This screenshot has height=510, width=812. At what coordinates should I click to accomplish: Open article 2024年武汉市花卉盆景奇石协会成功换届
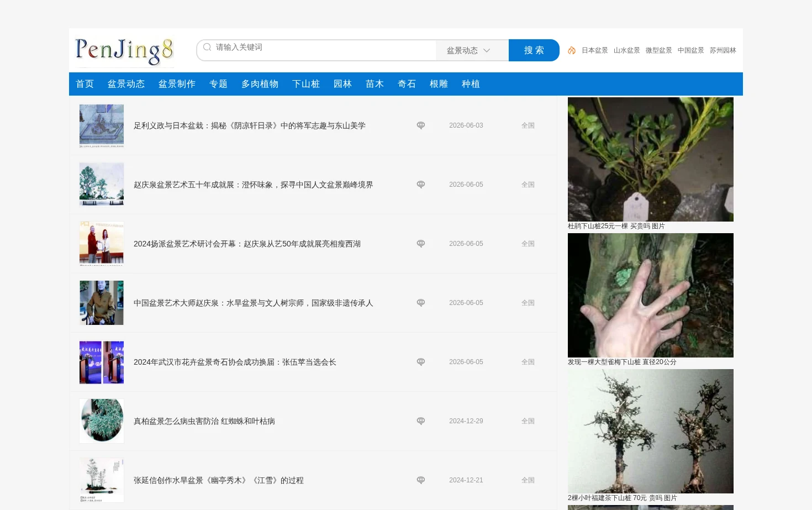tap(235, 362)
